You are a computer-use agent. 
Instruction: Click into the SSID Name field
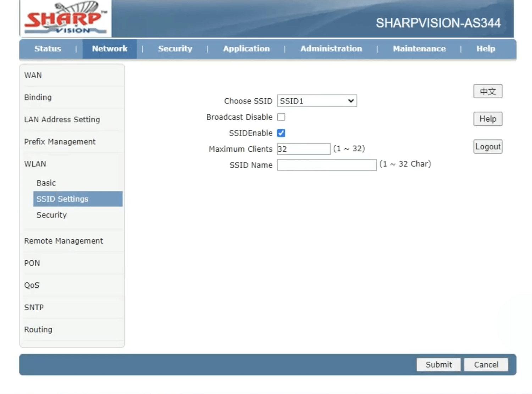click(x=327, y=165)
